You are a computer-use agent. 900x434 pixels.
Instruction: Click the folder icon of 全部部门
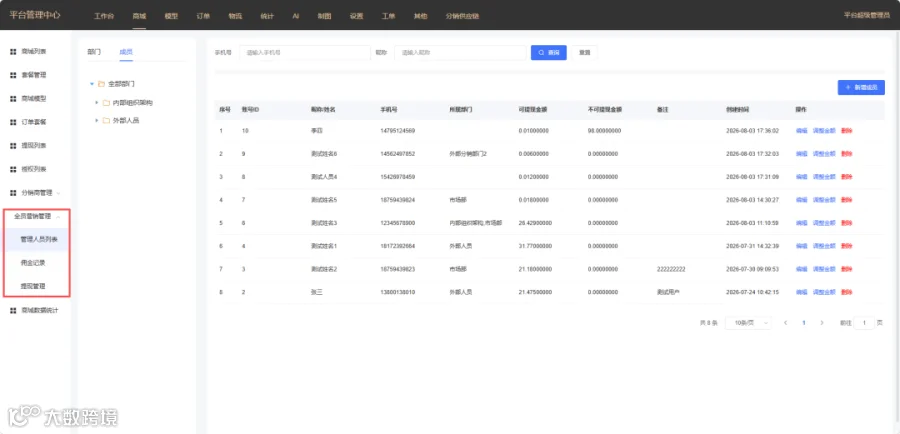point(101,84)
